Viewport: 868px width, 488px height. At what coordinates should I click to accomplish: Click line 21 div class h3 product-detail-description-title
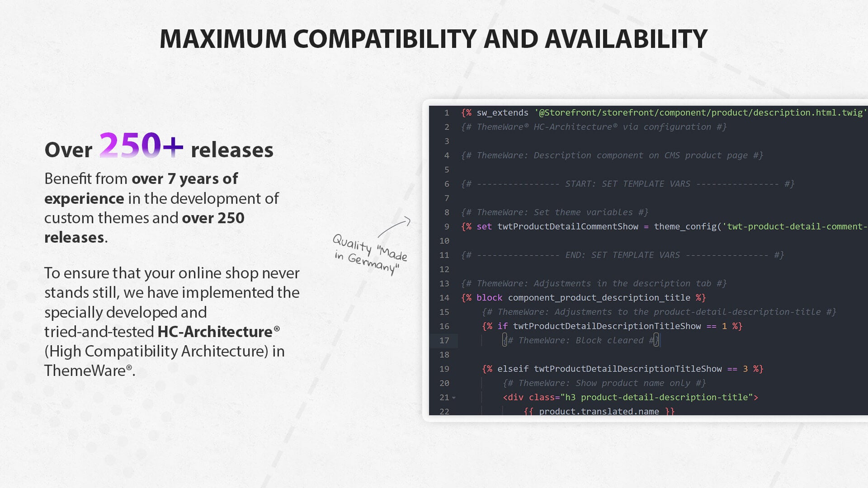[630, 397]
